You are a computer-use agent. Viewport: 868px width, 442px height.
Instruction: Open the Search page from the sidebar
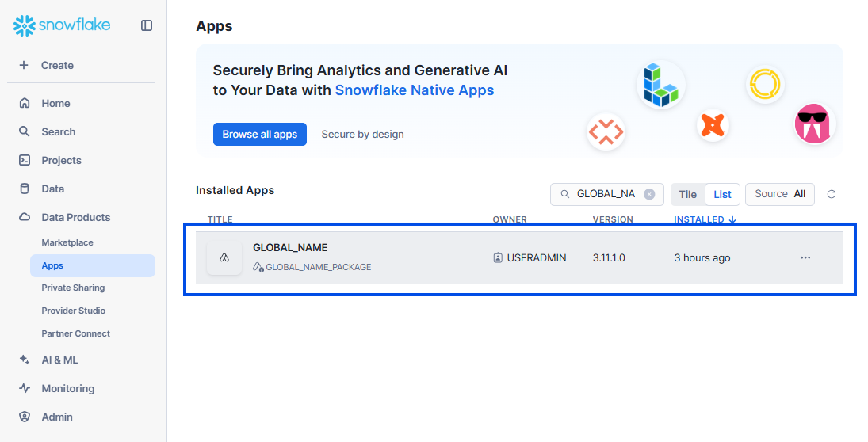pyautogui.click(x=58, y=131)
